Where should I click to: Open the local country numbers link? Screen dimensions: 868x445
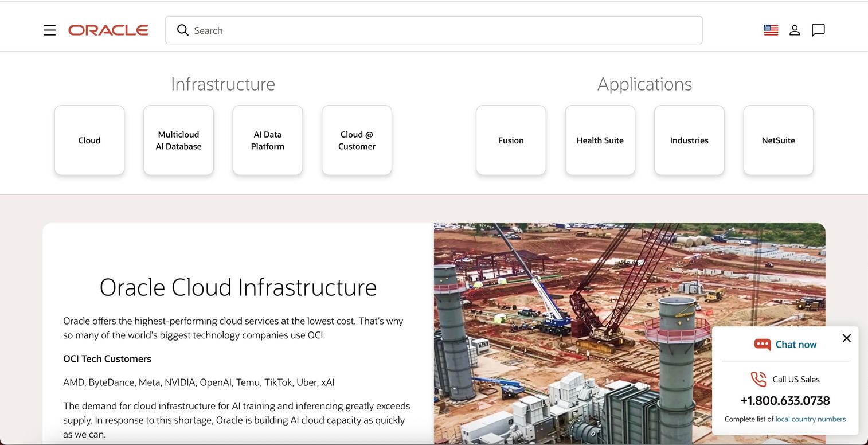[x=811, y=419]
